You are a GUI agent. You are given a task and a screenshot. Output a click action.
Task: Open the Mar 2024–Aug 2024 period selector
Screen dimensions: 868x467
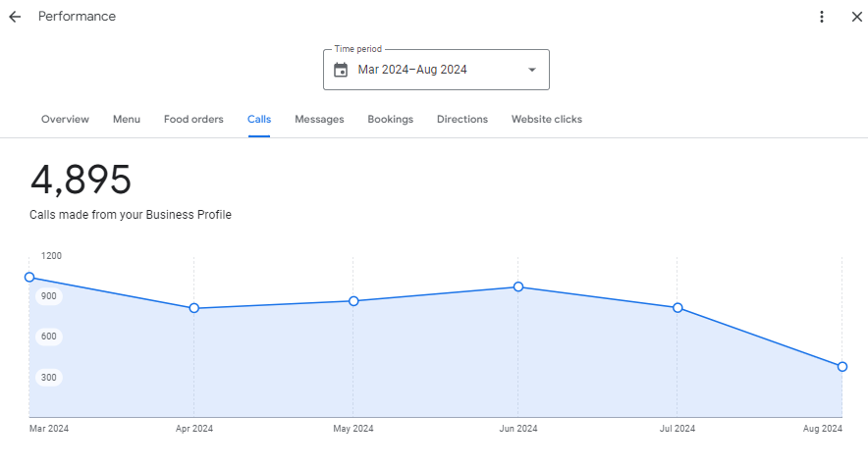click(x=435, y=70)
